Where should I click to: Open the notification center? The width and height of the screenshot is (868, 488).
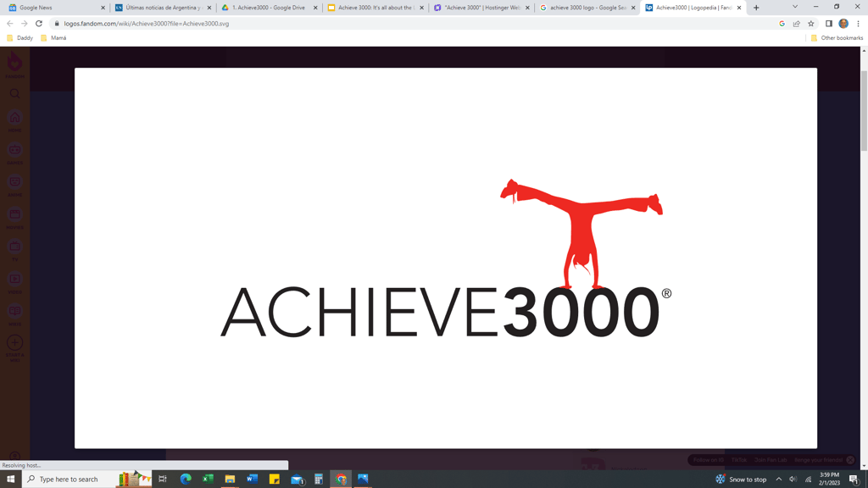(x=854, y=480)
